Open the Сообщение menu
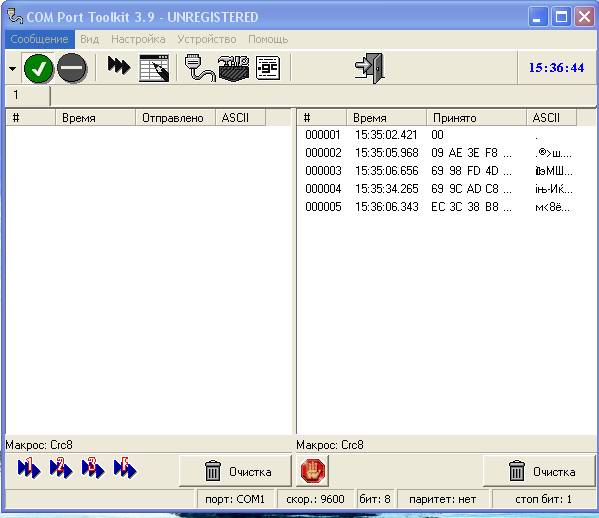 (39, 39)
